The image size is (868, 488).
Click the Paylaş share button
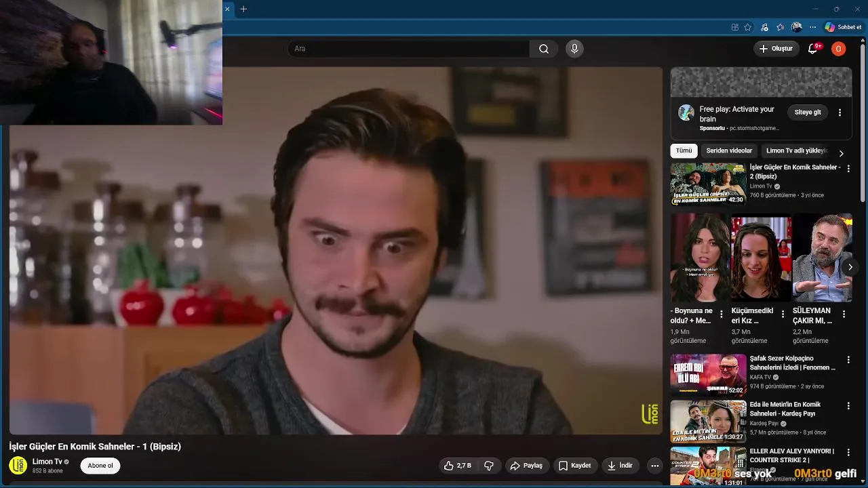click(526, 466)
